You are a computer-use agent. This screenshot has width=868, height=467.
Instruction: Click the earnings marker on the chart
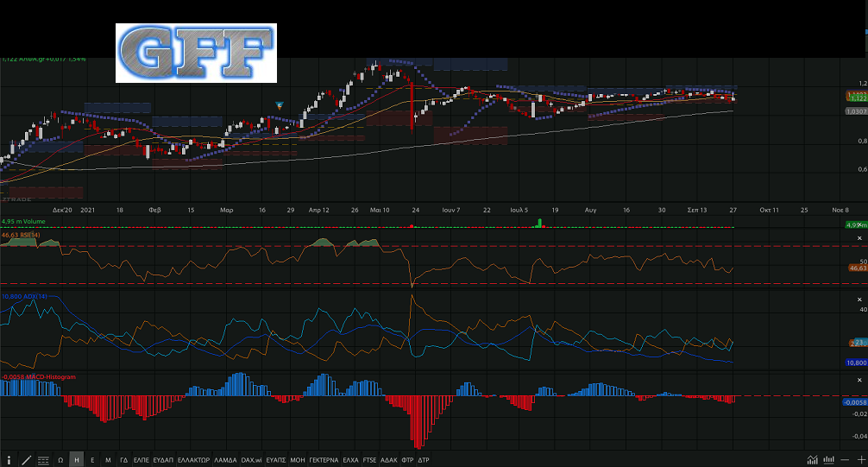[280, 105]
